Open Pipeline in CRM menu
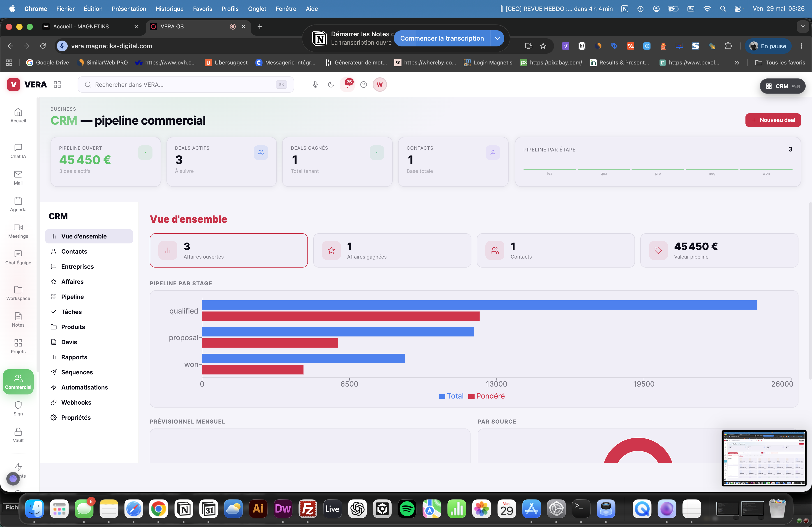 click(89, 297)
